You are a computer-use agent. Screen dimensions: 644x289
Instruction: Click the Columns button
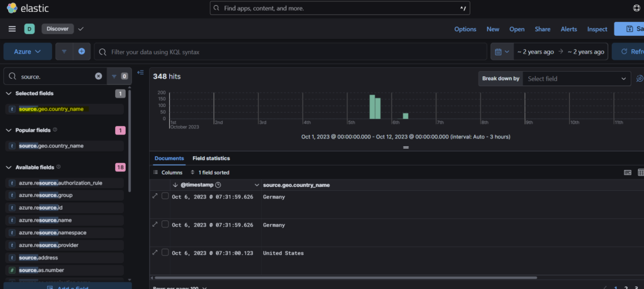click(x=167, y=173)
